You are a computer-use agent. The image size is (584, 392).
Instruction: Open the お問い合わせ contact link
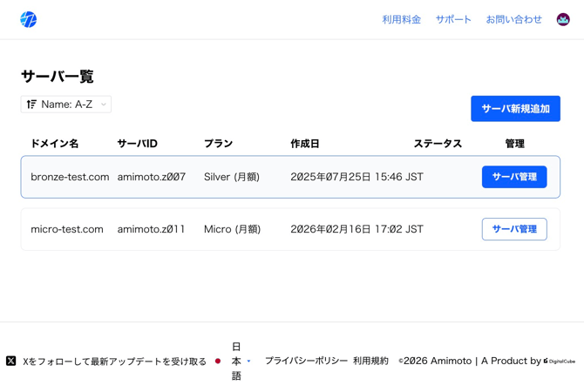(x=513, y=19)
